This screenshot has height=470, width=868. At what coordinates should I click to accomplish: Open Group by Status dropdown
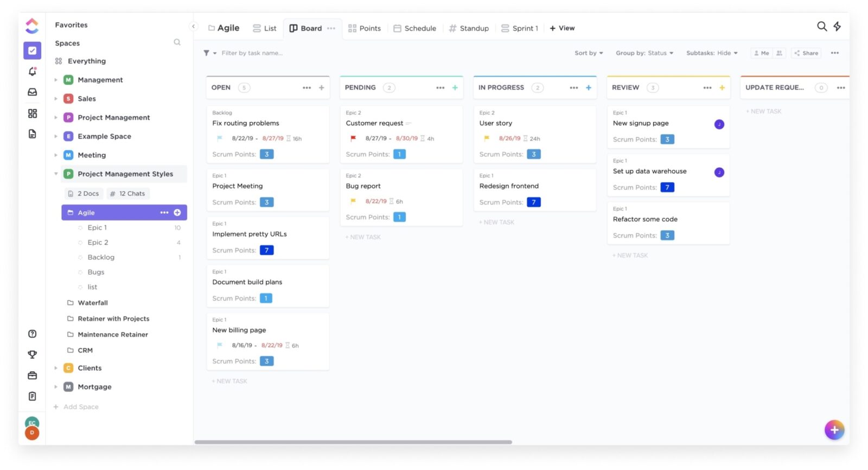click(x=644, y=53)
